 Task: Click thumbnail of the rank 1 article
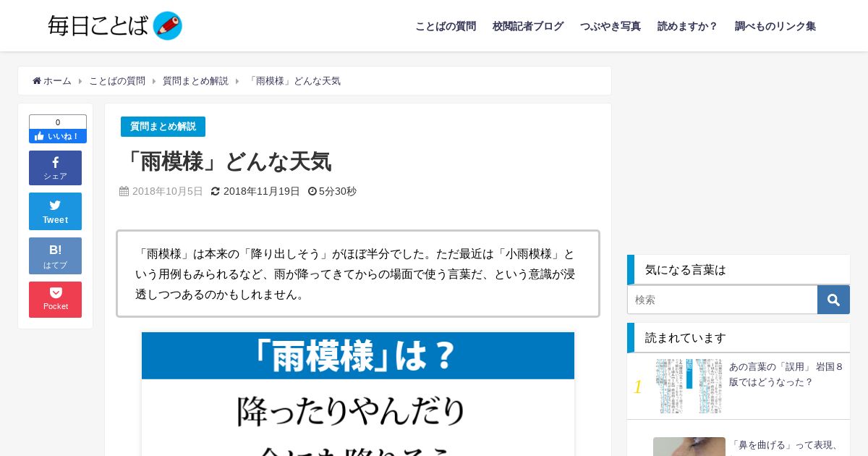(689, 386)
